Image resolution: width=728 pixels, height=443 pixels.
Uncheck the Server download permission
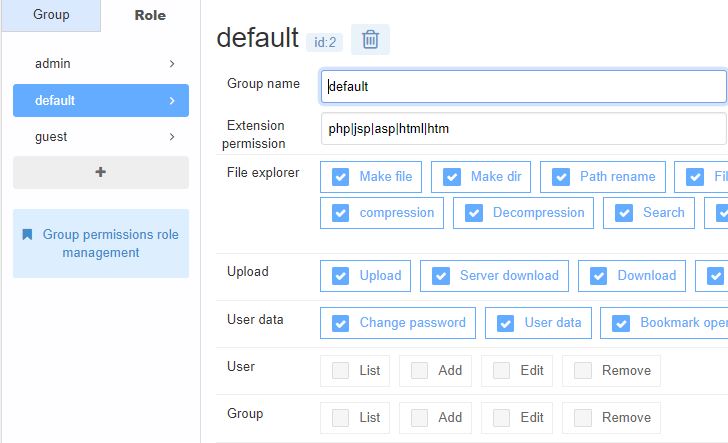pos(440,276)
